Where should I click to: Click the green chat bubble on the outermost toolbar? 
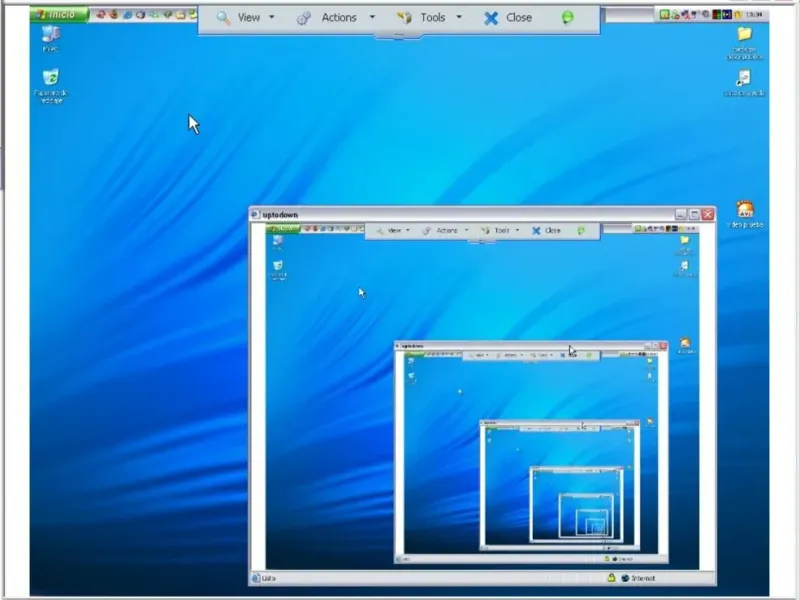(x=567, y=17)
